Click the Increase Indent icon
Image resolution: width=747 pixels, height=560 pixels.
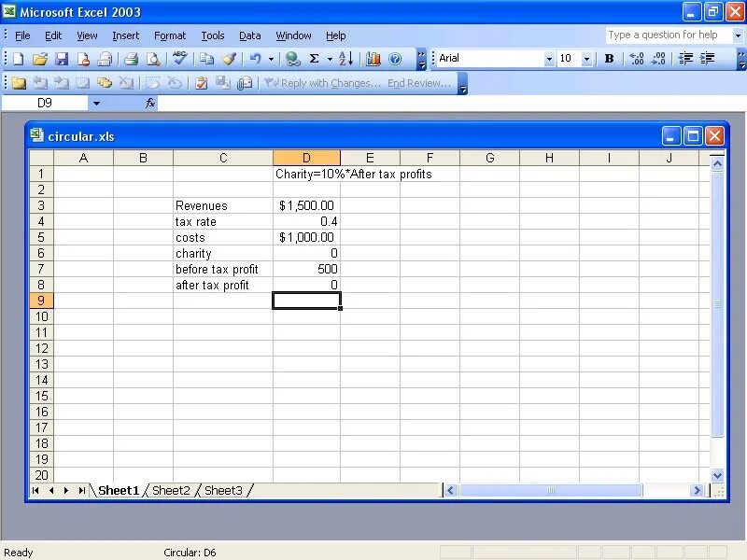pyautogui.click(x=708, y=59)
